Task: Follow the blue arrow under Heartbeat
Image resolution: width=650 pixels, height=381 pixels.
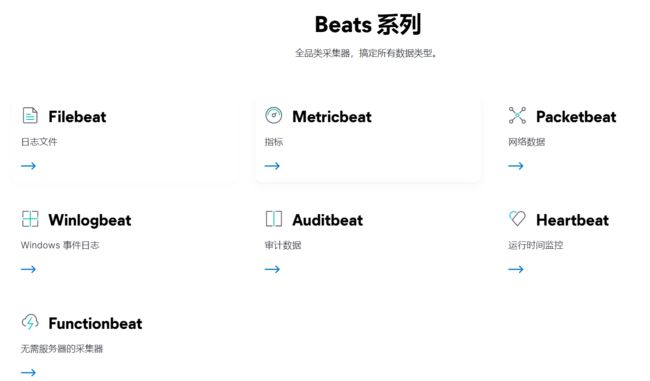Action: (516, 269)
